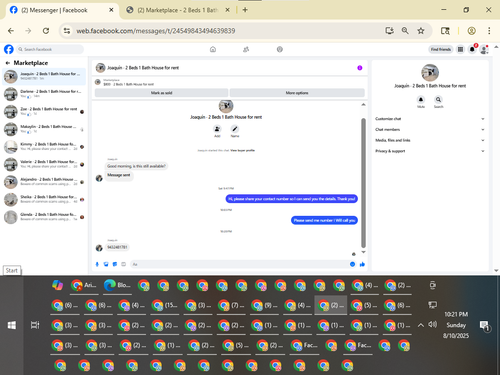The width and height of the screenshot is (500, 375).
Task: Expand the Media, files and links section
Action: 429,140
